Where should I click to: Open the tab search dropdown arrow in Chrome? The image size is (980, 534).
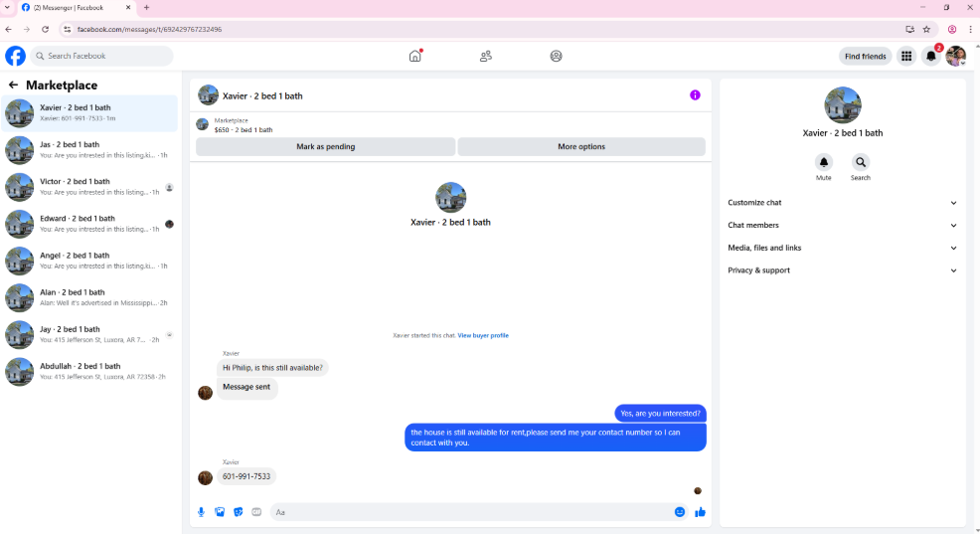click(8, 8)
